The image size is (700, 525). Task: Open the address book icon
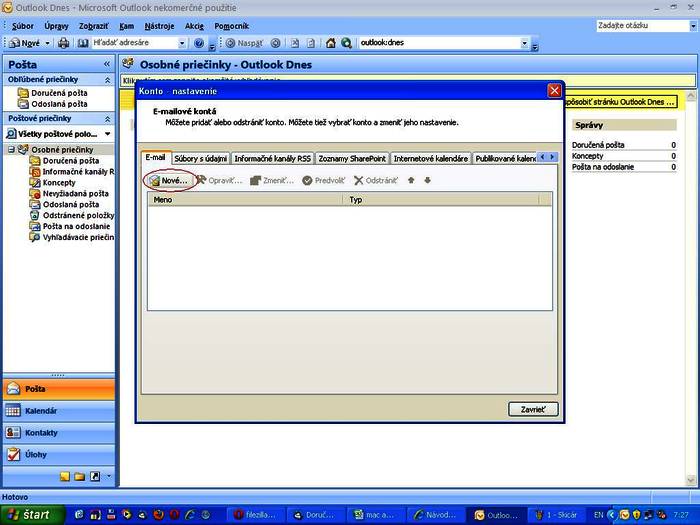tap(83, 43)
